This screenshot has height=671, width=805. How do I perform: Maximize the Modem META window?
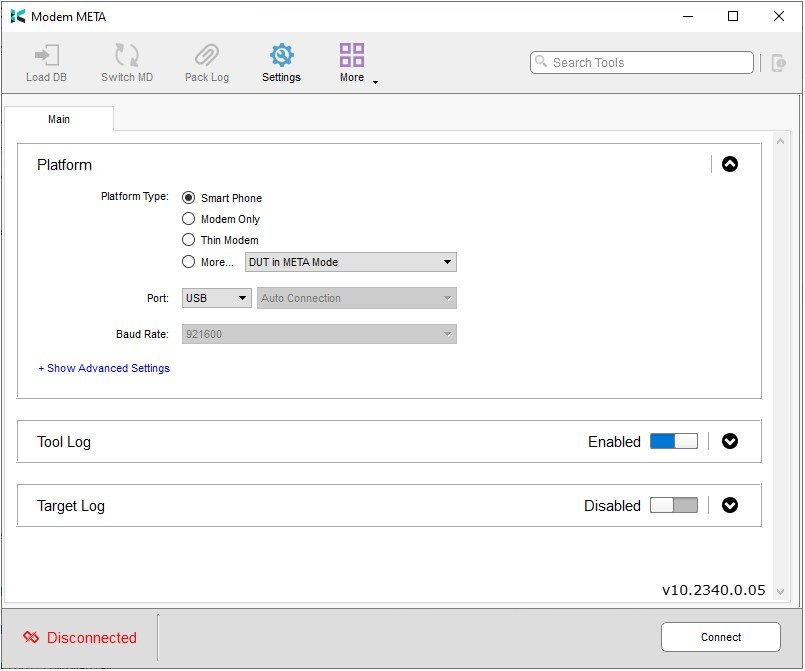(x=733, y=16)
